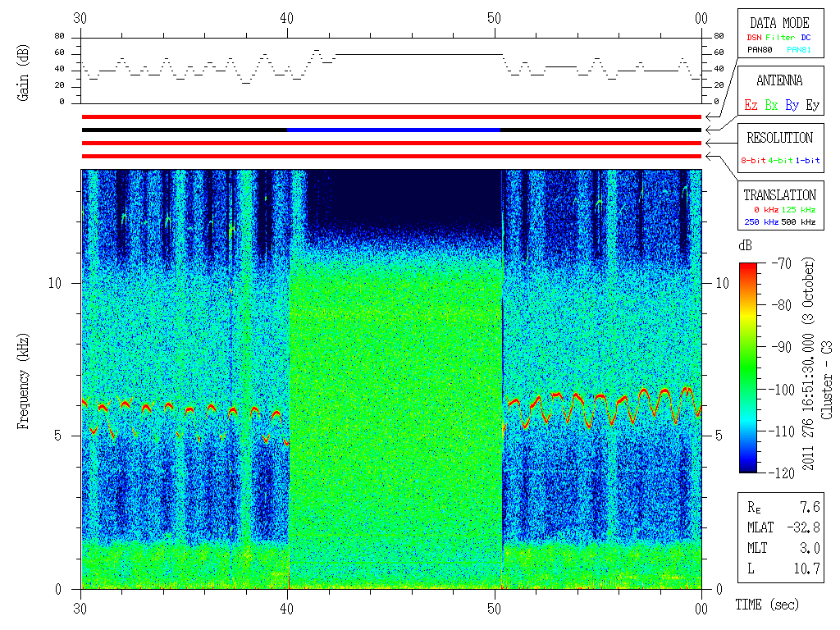Click the top time axis label 40

(x=286, y=19)
